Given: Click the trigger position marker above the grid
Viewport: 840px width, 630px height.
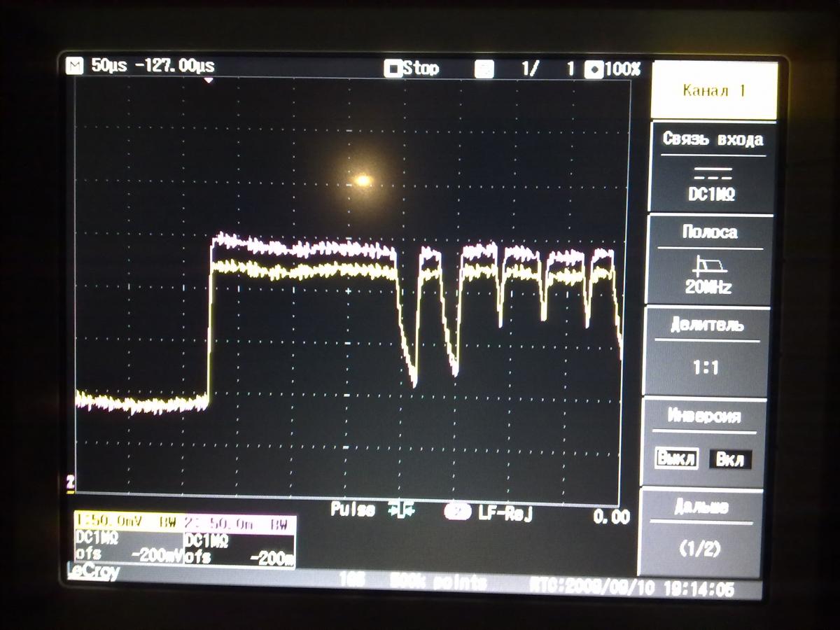Looking at the screenshot, I should pyautogui.click(x=208, y=80).
